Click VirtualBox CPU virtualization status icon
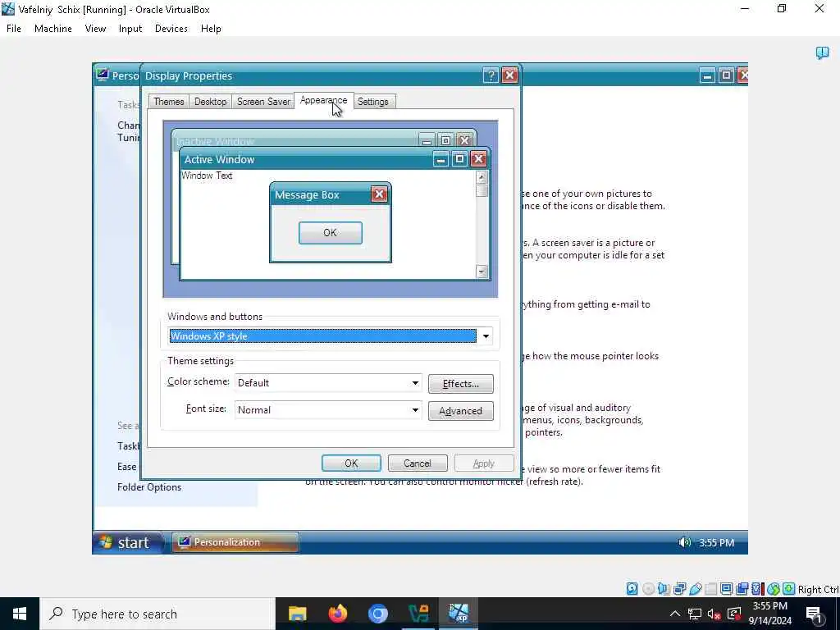 [757, 589]
